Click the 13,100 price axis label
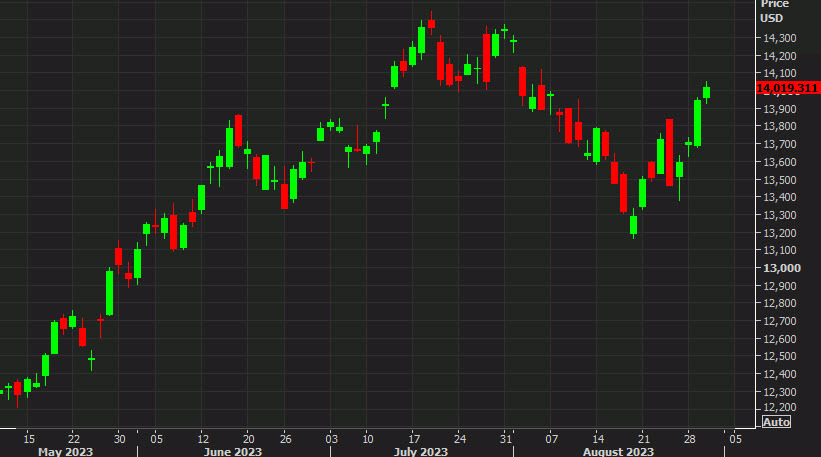821x457 pixels. (780, 250)
